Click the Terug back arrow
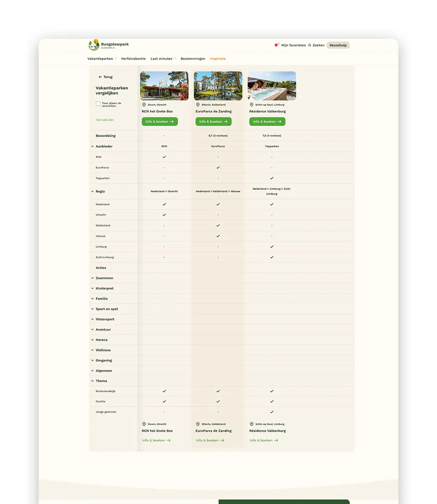437x504 pixels. (x=100, y=77)
